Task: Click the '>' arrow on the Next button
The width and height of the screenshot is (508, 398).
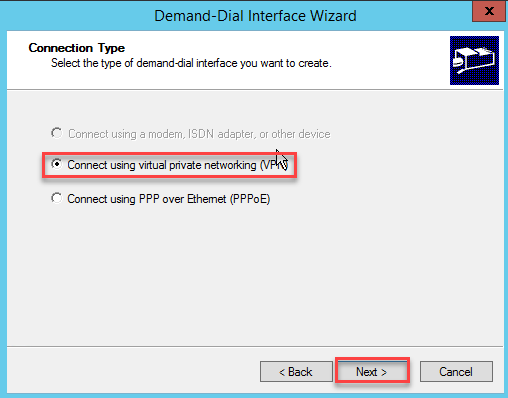Action: click(x=384, y=372)
